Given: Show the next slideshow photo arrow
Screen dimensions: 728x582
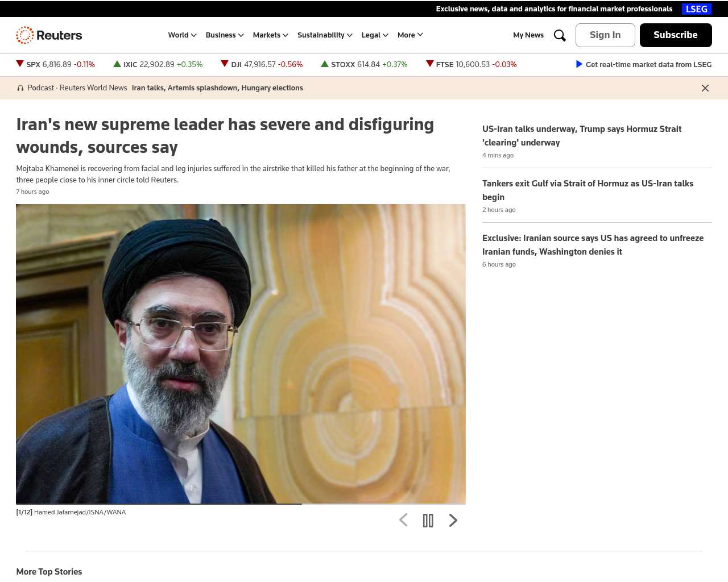Looking at the screenshot, I should (x=453, y=521).
